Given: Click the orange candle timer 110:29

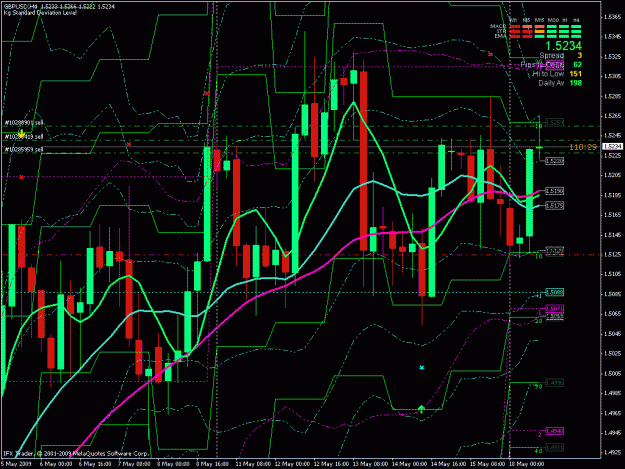Looking at the screenshot, I should [x=583, y=147].
